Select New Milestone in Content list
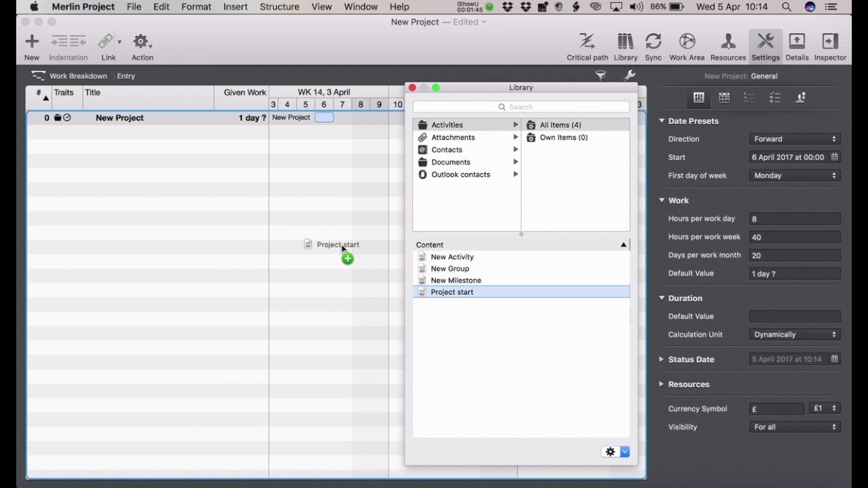Image resolution: width=868 pixels, height=488 pixels. [x=521, y=280]
